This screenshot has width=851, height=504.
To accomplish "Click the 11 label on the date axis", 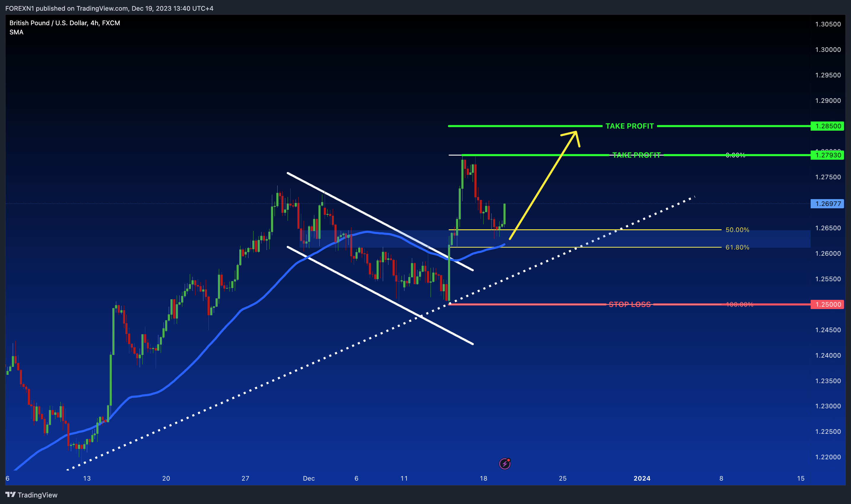I will click(x=404, y=478).
